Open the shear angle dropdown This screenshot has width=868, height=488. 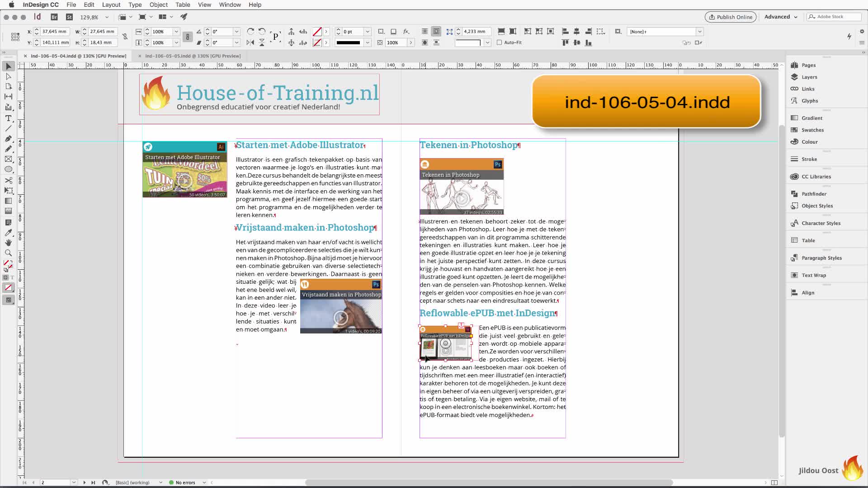236,42
